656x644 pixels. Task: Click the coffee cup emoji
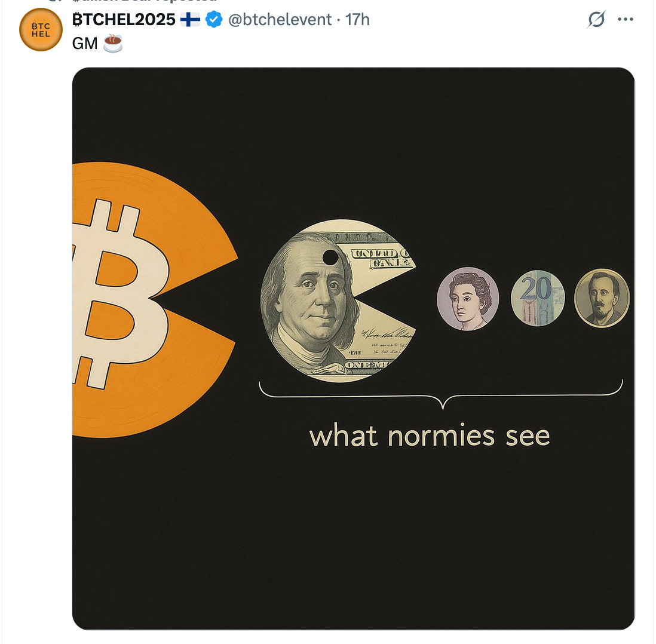point(113,43)
